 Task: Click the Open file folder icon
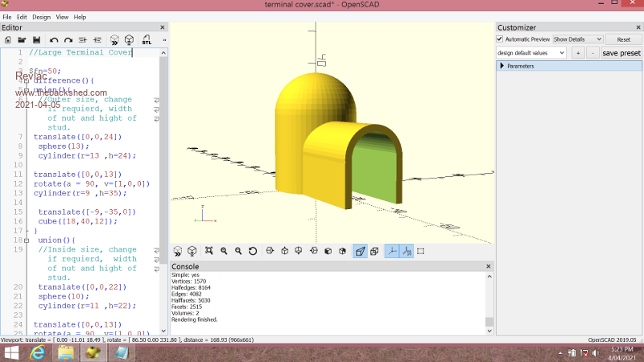[22, 39]
